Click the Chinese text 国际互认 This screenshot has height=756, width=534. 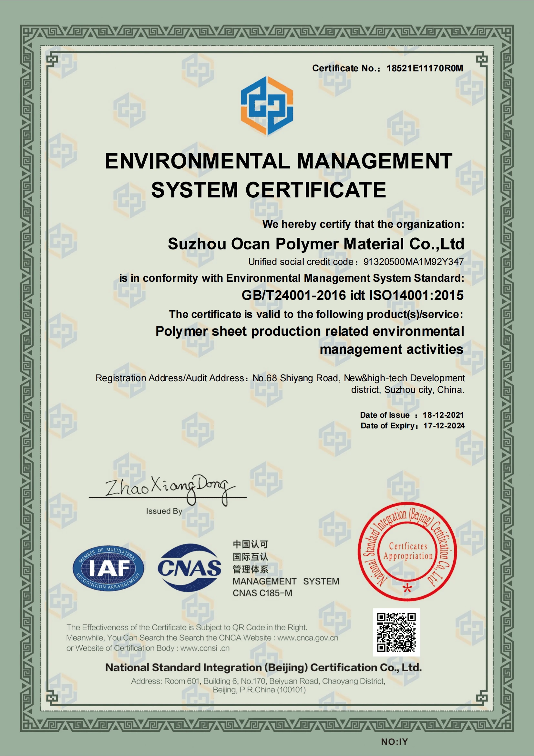[251, 557]
